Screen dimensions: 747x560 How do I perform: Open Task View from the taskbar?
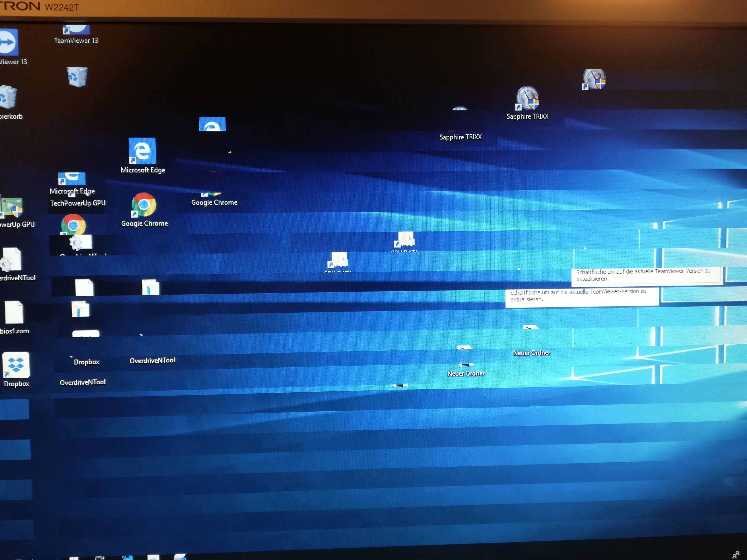tap(100, 558)
